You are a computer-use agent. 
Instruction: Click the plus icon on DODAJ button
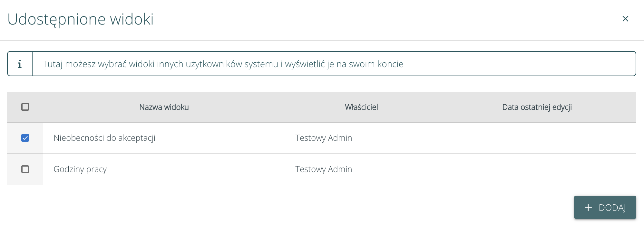tap(588, 207)
